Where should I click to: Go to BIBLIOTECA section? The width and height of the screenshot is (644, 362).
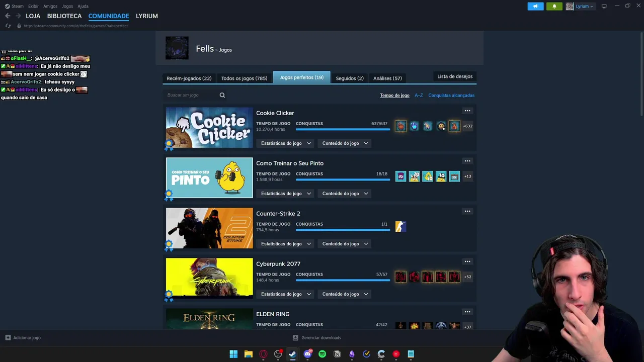(x=64, y=16)
